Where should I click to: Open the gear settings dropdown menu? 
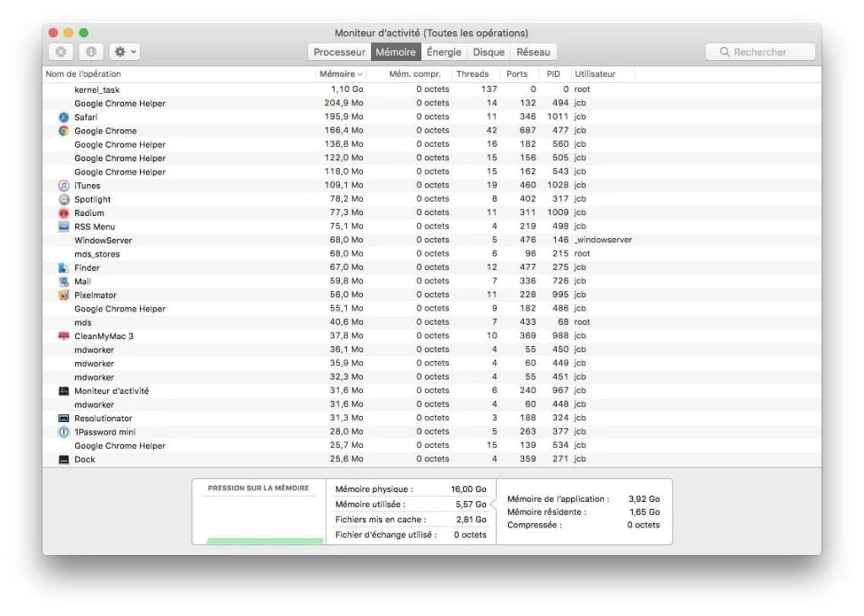pyautogui.click(x=122, y=51)
